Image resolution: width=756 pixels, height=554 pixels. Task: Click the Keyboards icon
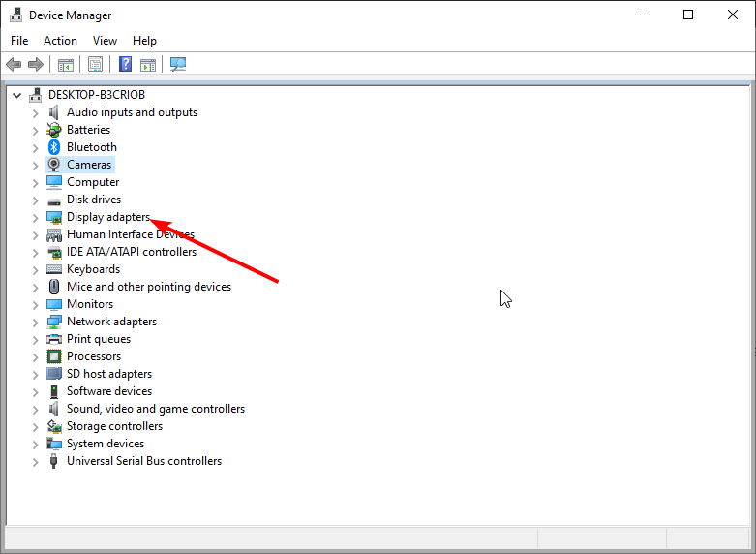(54, 269)
